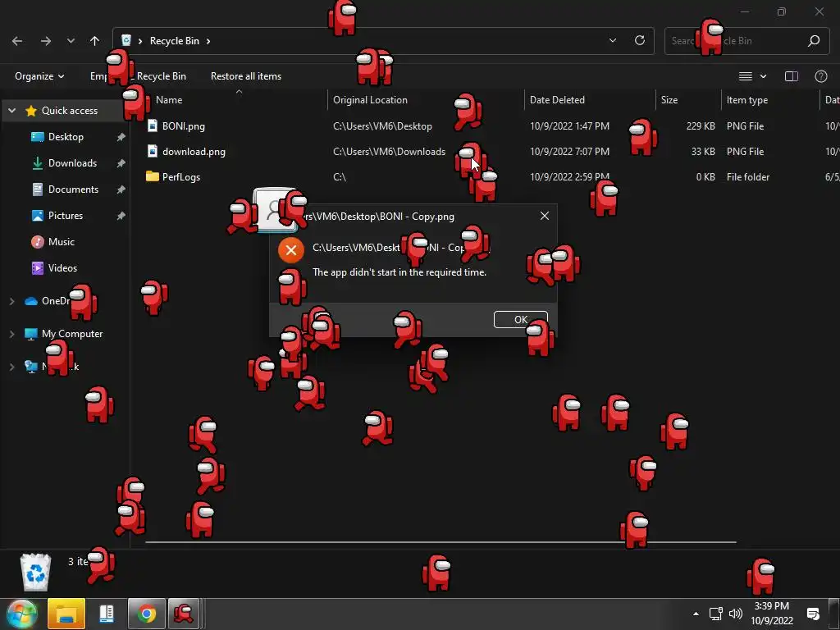This screenshot has width=840, height=630.
Task: Sort by Name column header
Action: 169,99
